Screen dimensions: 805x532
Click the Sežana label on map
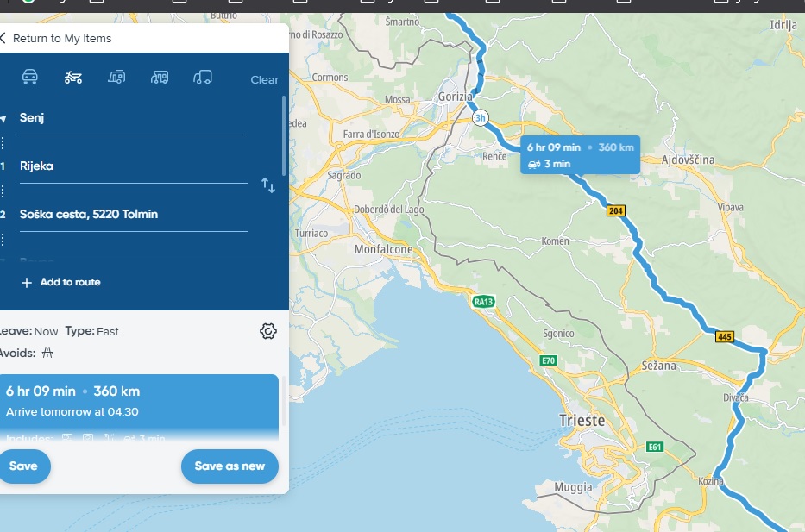point(658,366)
